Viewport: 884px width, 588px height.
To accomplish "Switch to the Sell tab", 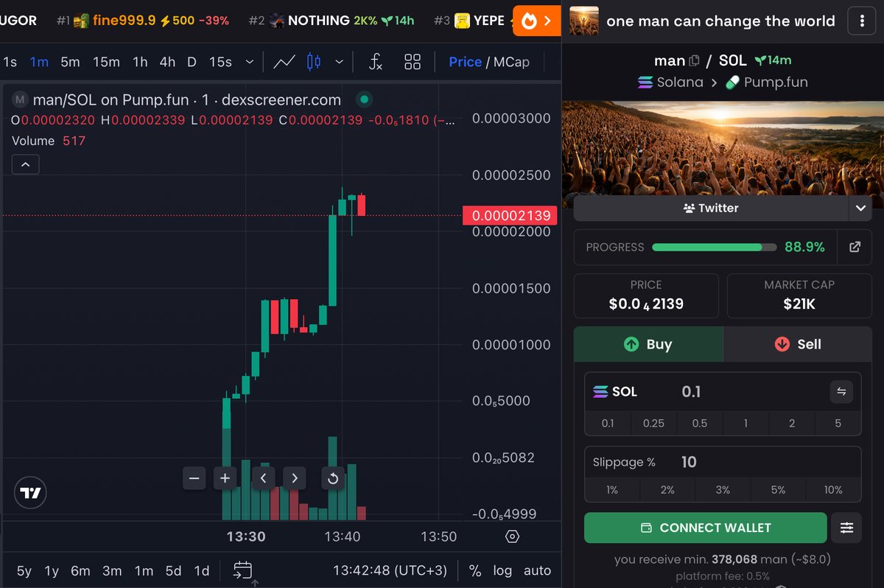I will click(x=797, y=344).
